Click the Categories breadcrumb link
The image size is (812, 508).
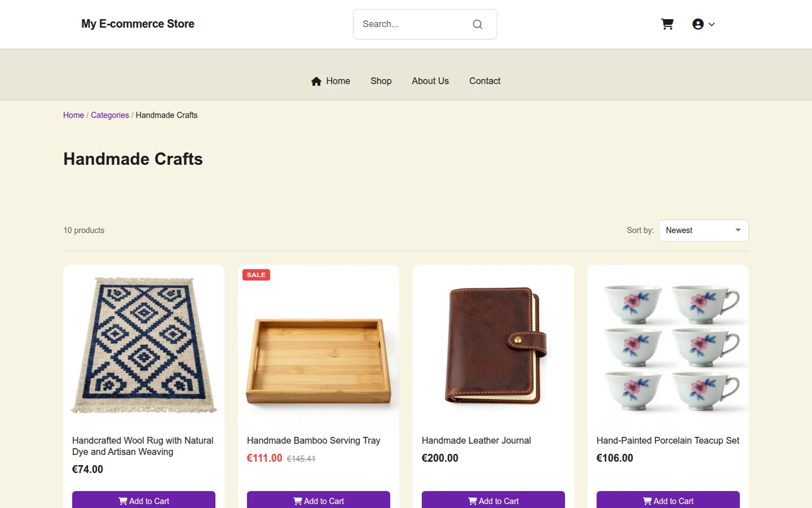coord(110,115)
